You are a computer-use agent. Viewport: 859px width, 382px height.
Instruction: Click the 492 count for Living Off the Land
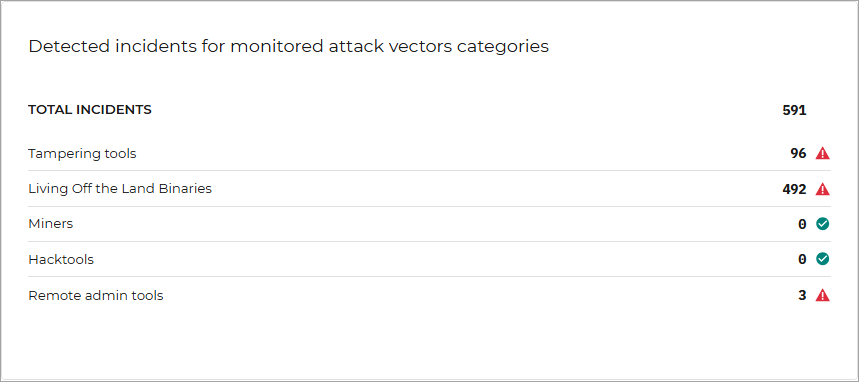pos(794,189)
